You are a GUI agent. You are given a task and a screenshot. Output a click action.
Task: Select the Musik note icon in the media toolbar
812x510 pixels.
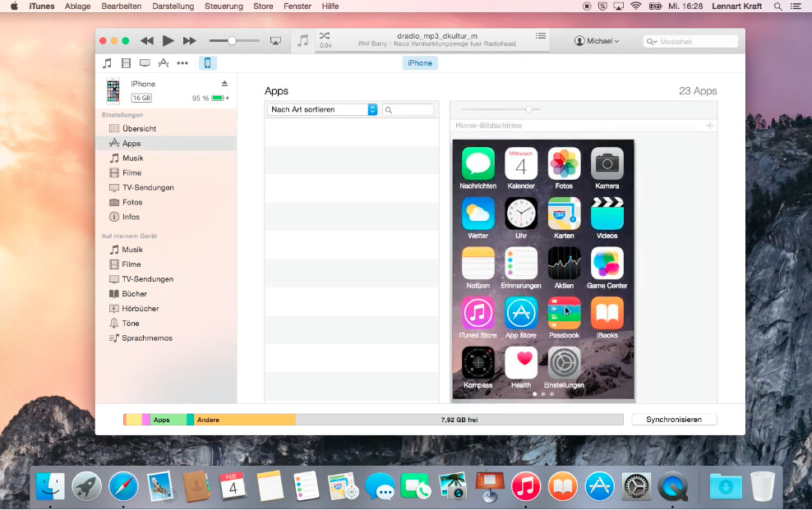tap(107, 63)
